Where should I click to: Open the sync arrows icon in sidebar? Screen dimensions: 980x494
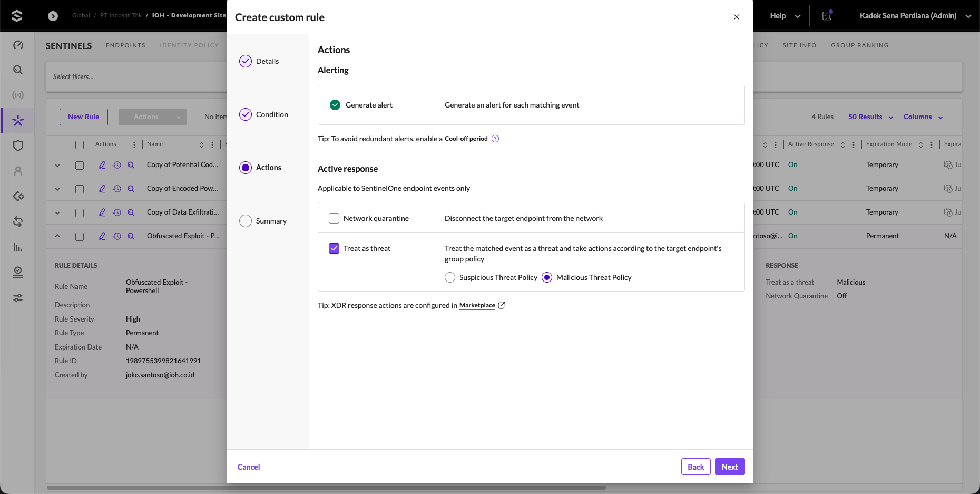[x=18, y=221]
